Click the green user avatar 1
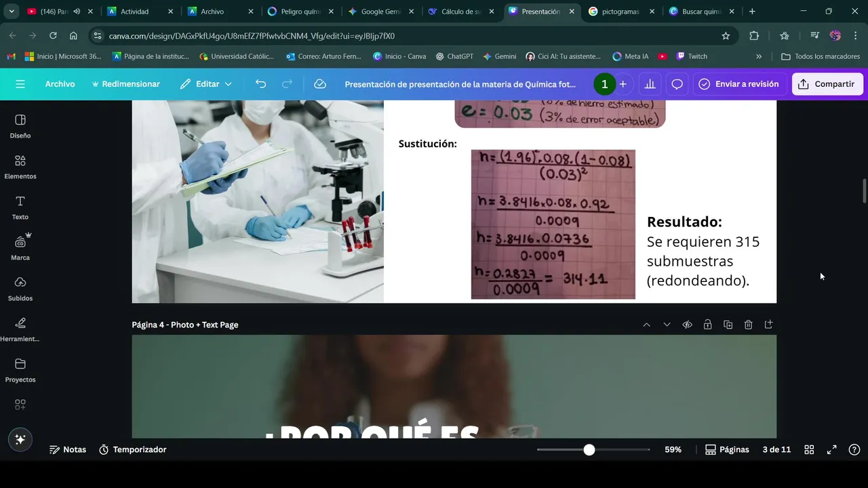 [604, 84]
